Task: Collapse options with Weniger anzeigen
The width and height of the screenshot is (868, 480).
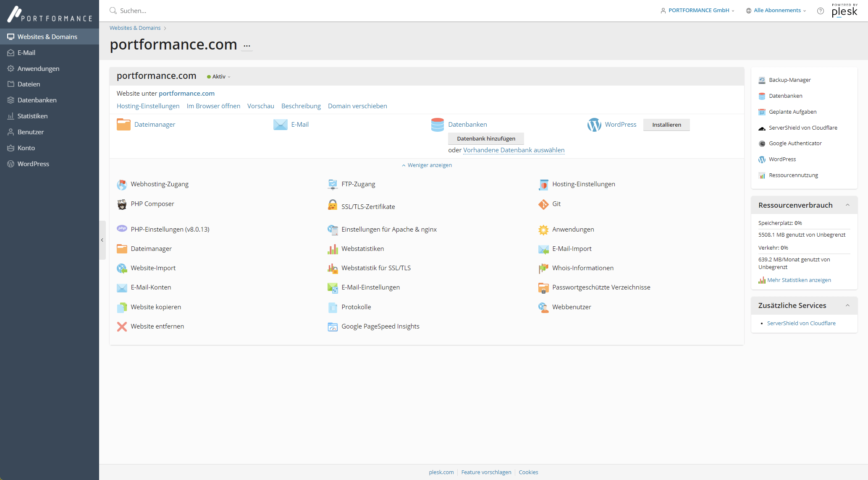Action: coord(427,165)
